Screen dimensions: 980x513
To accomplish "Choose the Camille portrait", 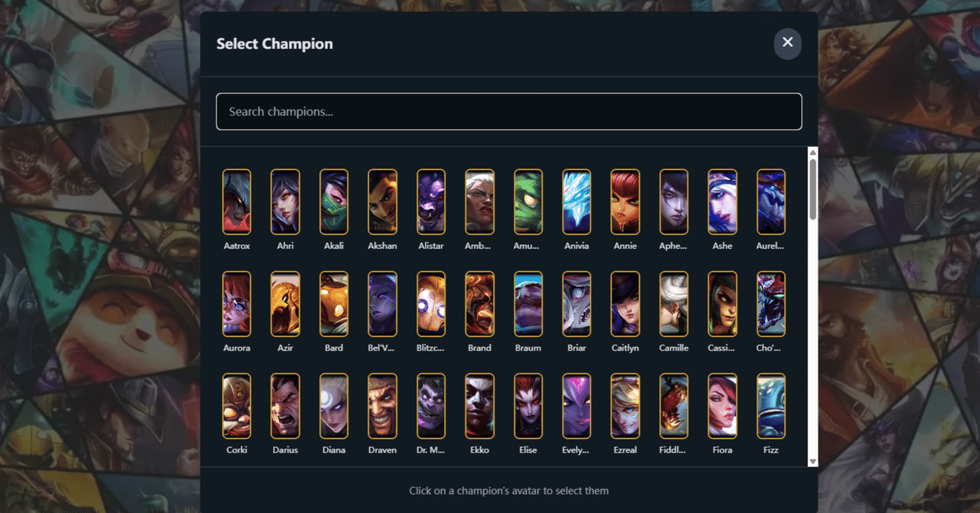I will point(674,304).
